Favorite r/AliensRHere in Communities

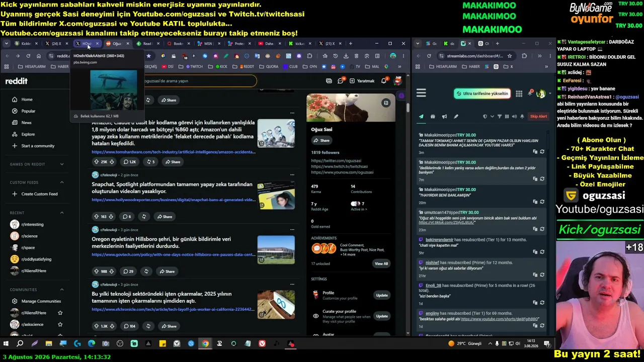click(x=60, y=313)
